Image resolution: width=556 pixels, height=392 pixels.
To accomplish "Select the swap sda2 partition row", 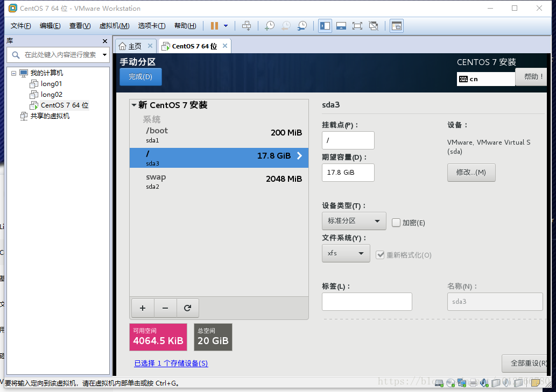I will [219, 181].
